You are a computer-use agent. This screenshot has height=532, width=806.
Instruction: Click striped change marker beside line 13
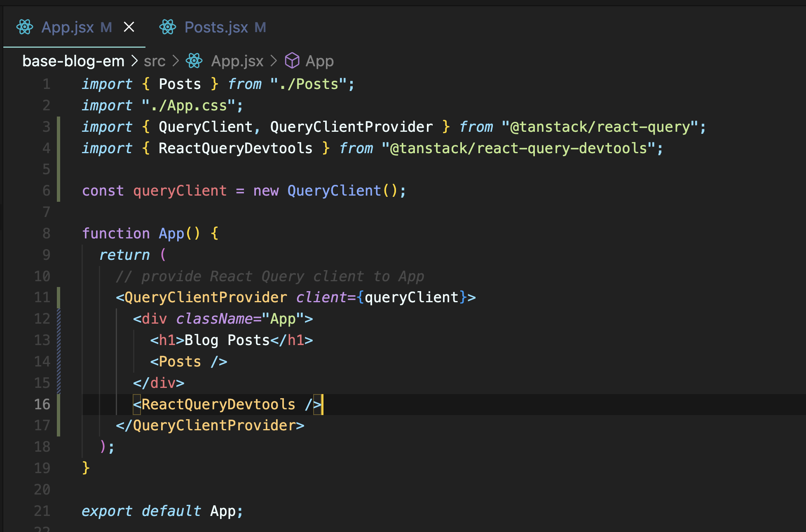[59, 340]
